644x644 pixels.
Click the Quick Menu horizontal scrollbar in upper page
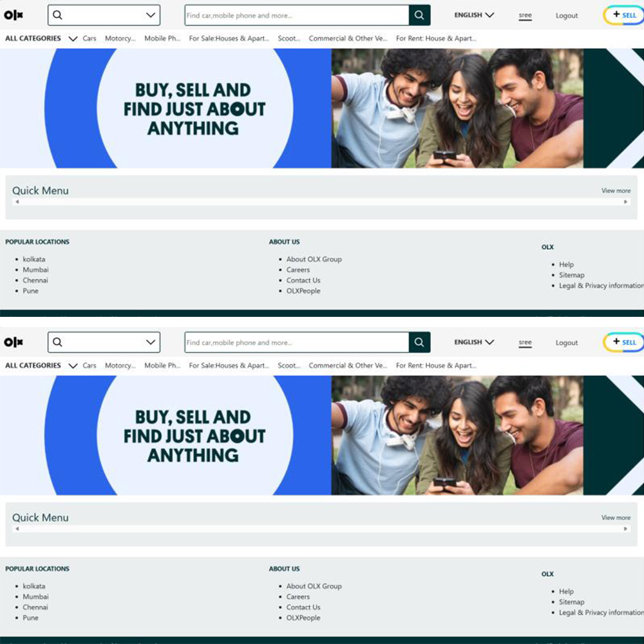321,202
